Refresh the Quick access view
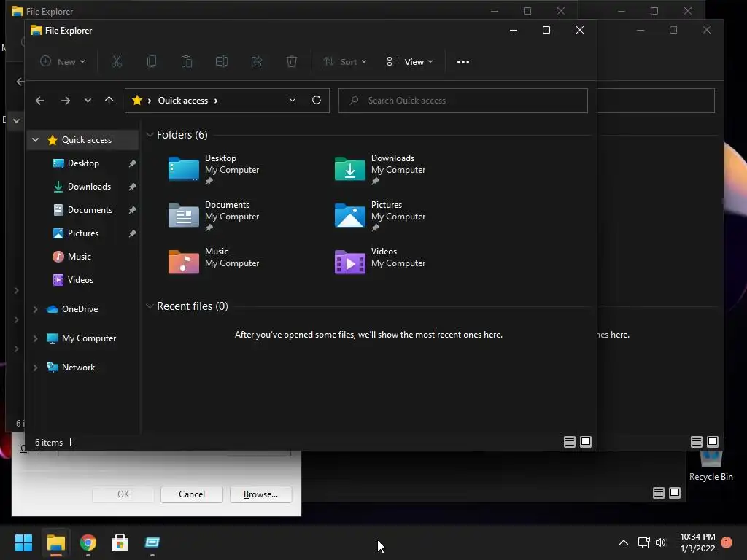 [317, 100]
